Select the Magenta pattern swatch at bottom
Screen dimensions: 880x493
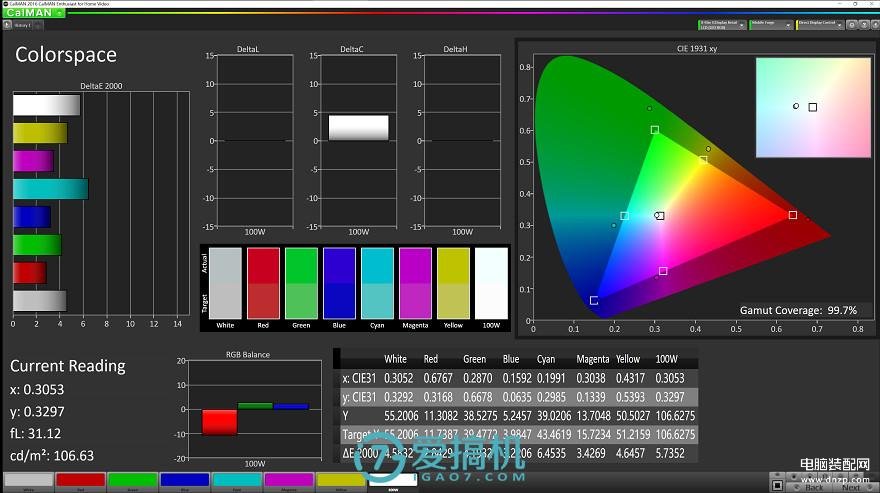pos(288,481)
